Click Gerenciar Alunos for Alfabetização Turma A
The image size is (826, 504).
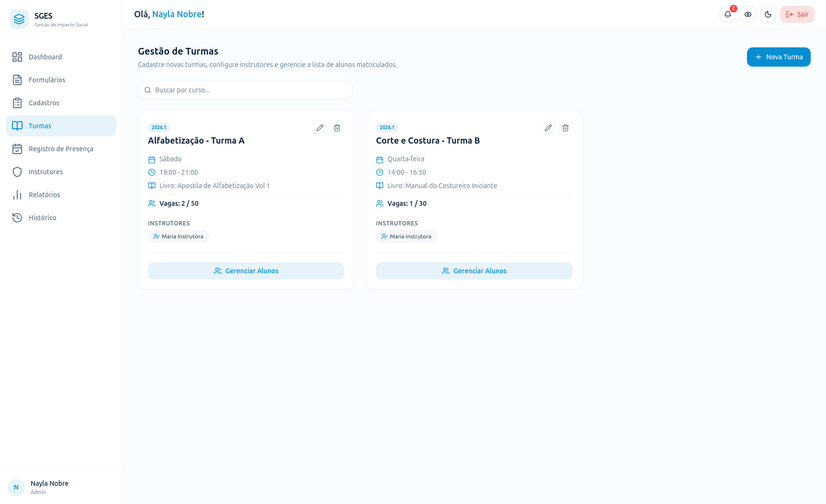[x=246, y=271]
